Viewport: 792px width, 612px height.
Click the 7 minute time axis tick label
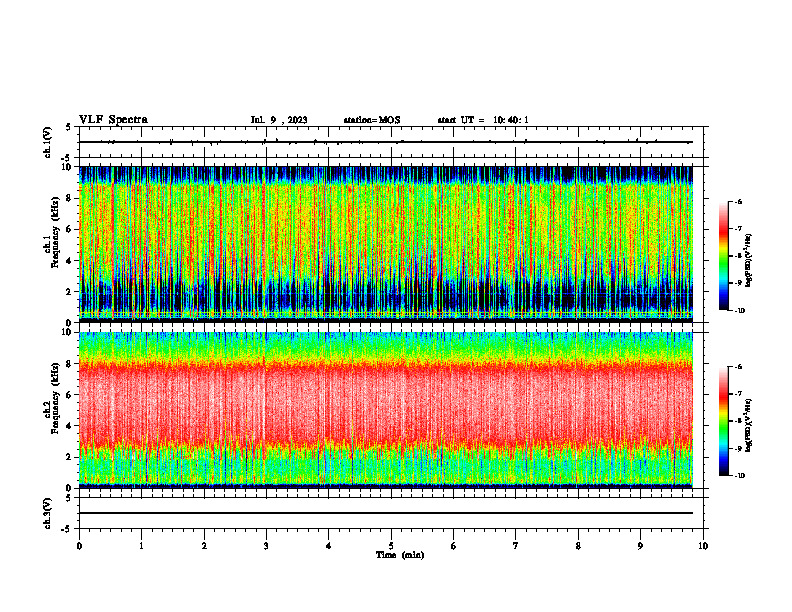[516, 546]
